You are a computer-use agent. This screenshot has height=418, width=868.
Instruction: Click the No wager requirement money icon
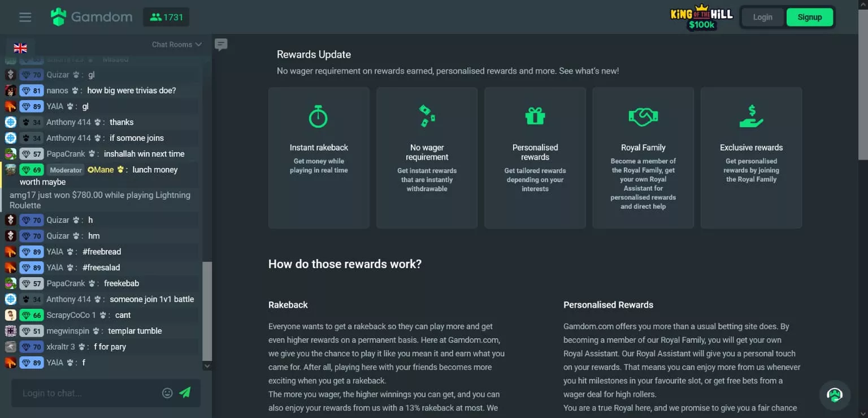(427, 116)
